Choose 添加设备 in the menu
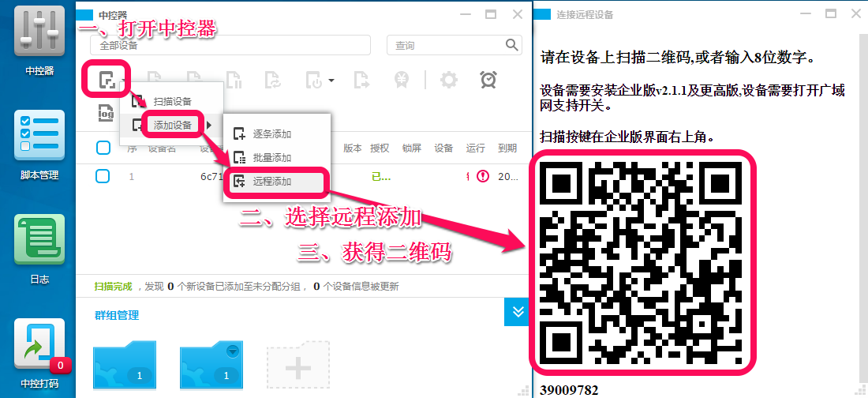The height and width of the screenshot is (398, 868). [171, 126]
